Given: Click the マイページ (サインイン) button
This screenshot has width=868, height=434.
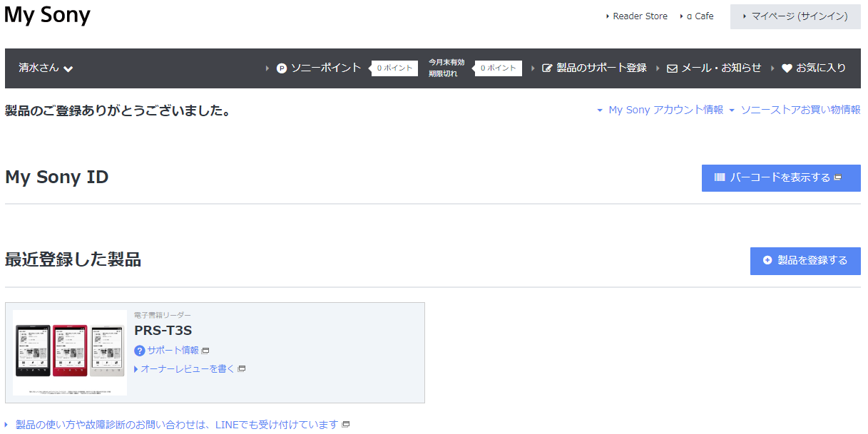Looking at the screenshot, I should pyautogui.click(x=795, y=16).
